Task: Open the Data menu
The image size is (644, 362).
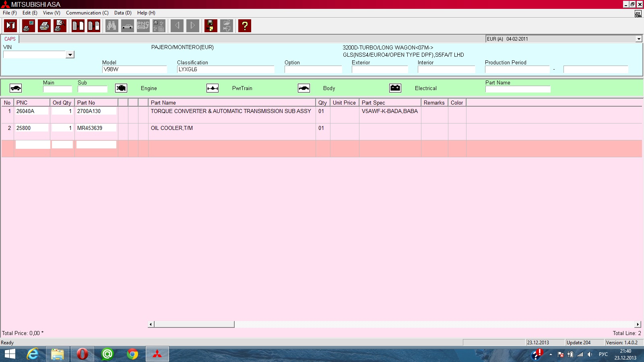Action: click(x=123, y=13)
